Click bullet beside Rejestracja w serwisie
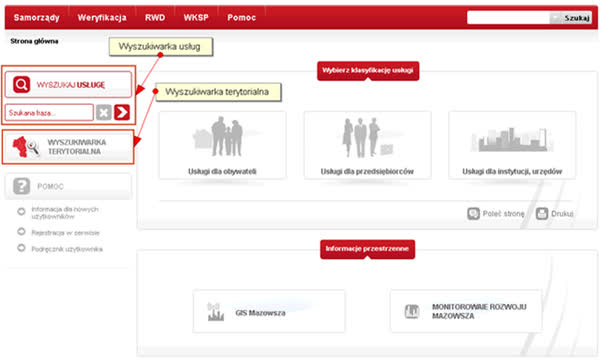The image size is (604, 362). click(x=21, y=232)
